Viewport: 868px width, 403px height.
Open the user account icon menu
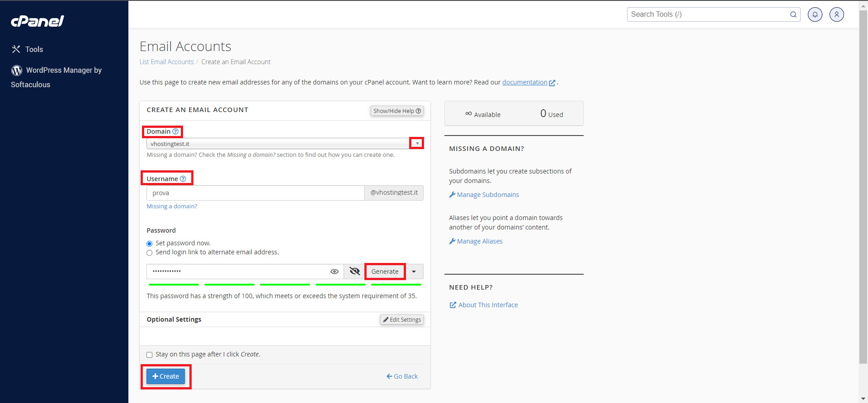(837, 14)
